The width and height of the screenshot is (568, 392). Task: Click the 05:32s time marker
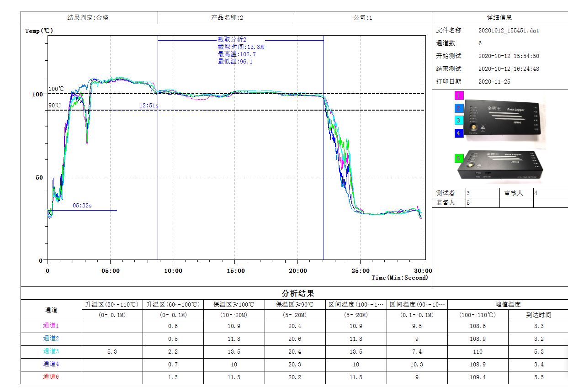pos(82,205)
